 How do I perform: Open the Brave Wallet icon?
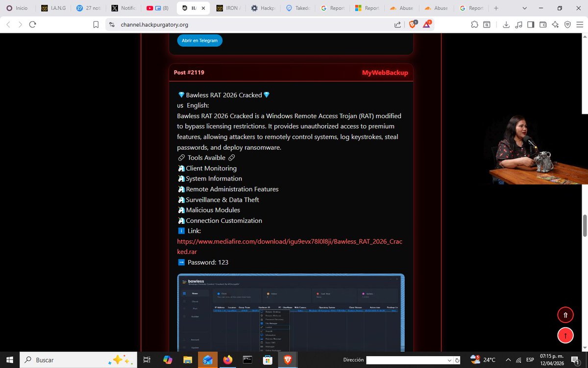coord(543,25)
